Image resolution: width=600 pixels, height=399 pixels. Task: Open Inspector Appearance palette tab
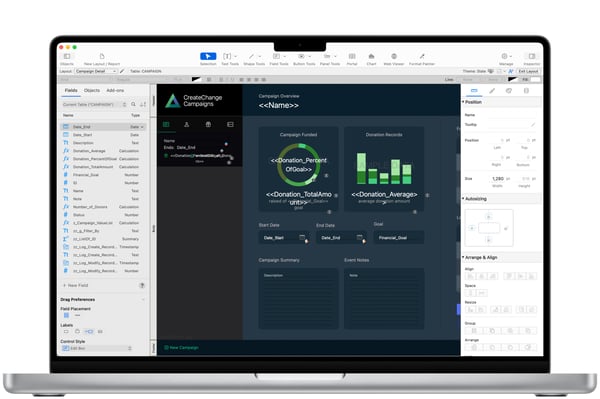pos(509,91)
